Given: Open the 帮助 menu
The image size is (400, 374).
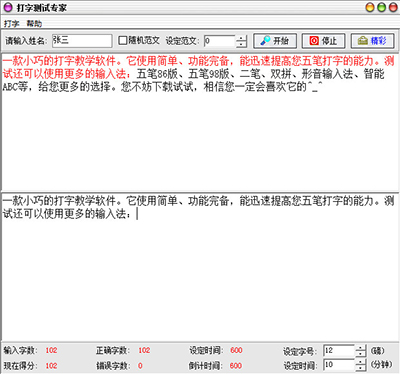Looking at the screenshot, I should coord(34,24).
